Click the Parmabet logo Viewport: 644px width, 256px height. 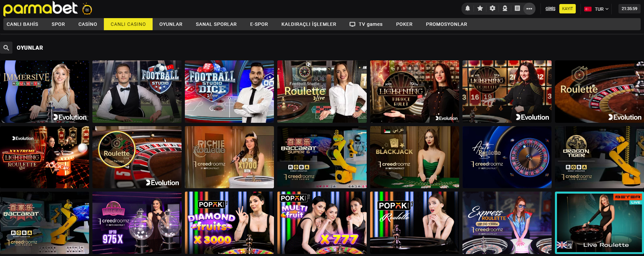(x=40, y=8)
